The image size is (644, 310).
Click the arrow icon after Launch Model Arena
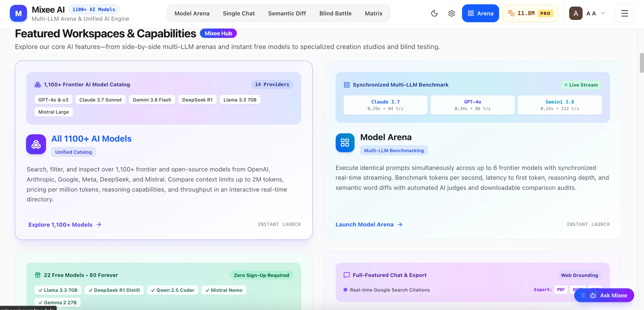400,224
